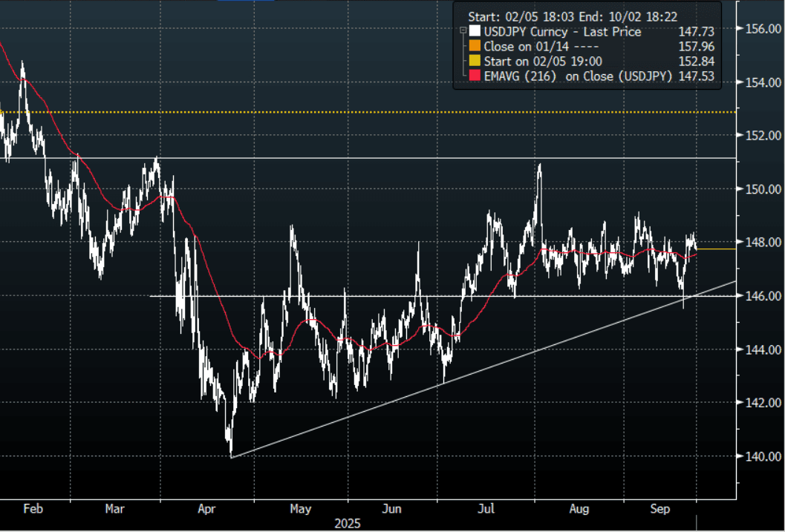Click the yellow dotted horizontal line

point(371,112)
